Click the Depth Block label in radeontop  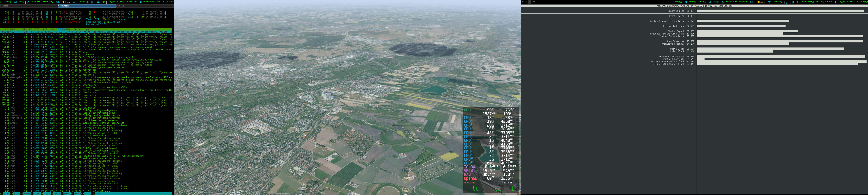click(x=677, y=49)
